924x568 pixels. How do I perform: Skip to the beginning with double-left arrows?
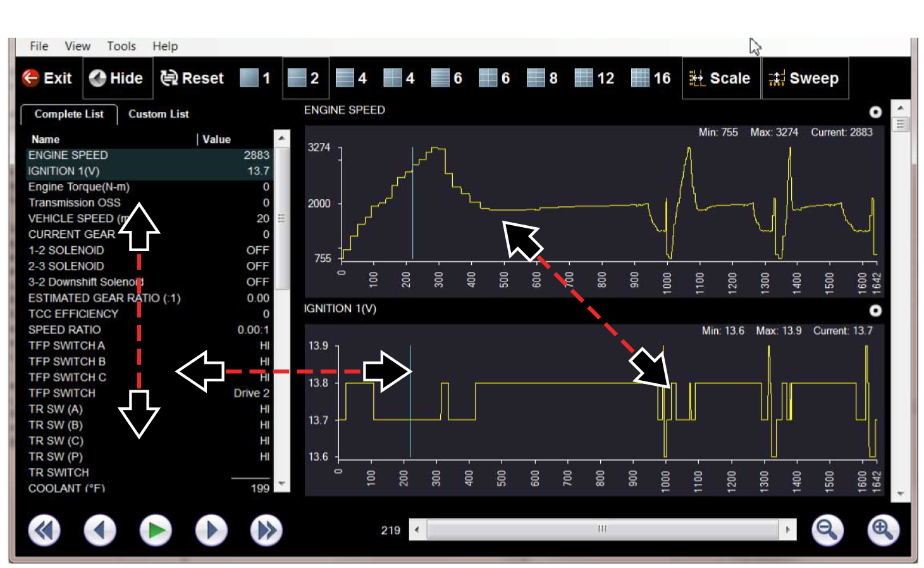[x=44, y=530]
